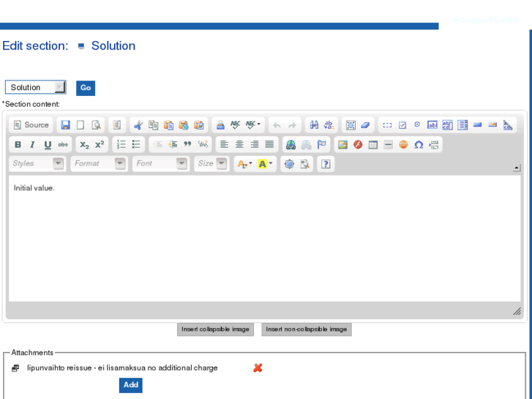Toggle numbered list
Image resolution: width=532 pixels, height=399 pixels.
(x=121, y=145)
